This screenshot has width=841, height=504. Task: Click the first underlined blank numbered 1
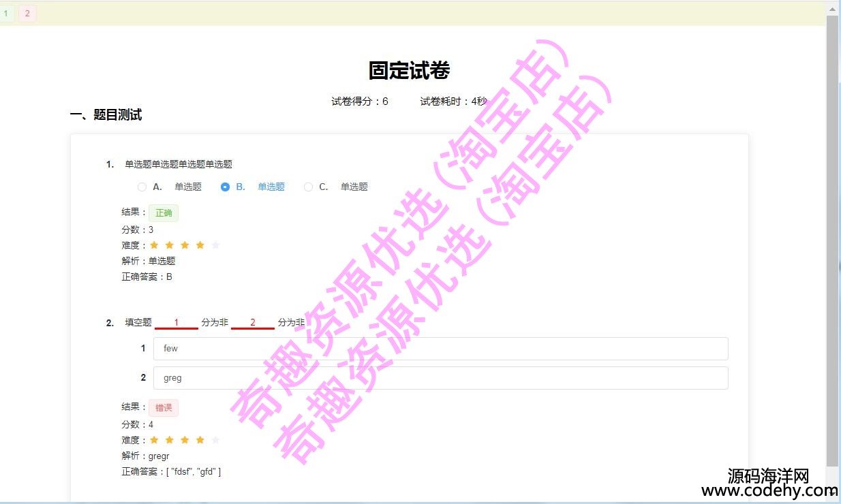coord(177,323)
